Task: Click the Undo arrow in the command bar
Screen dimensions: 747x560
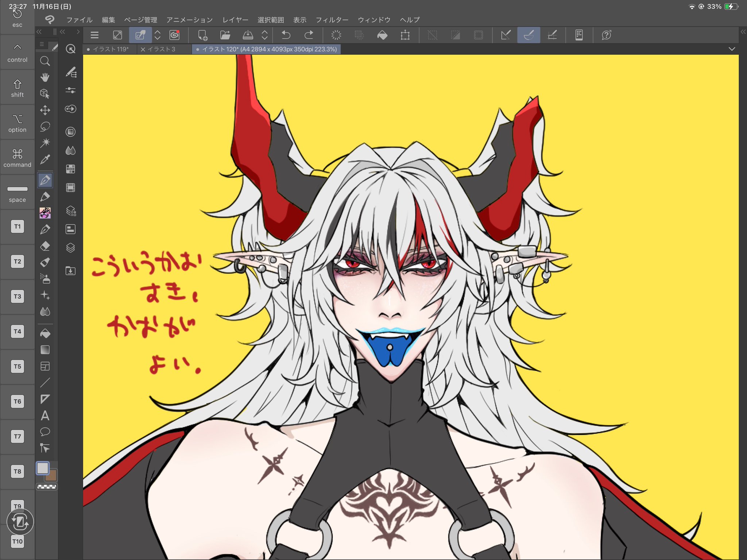Action: [x=286, y=35]
